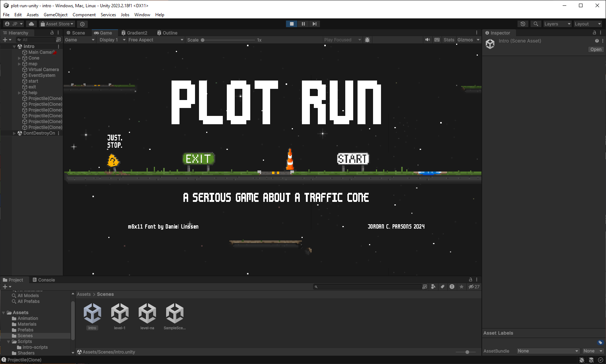The height and width of the screenshot is (364, 606).
Task: Open the GameObject menu
Action: click(55, 15)
